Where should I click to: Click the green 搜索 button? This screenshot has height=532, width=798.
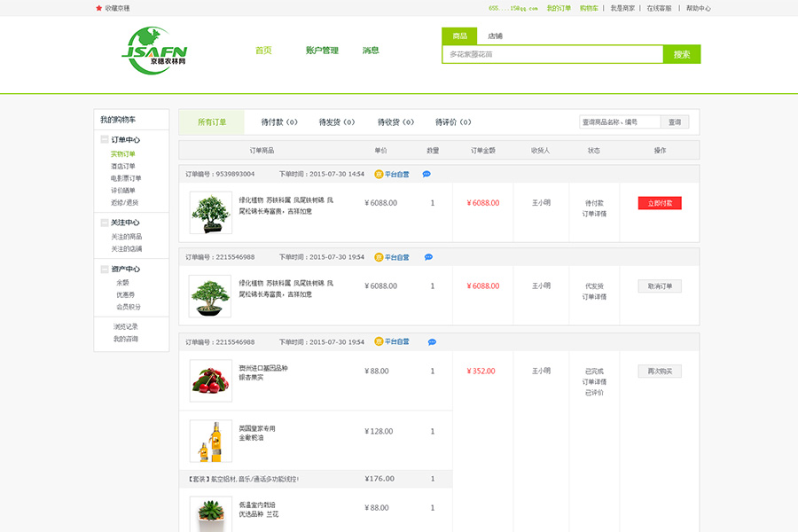682,54
